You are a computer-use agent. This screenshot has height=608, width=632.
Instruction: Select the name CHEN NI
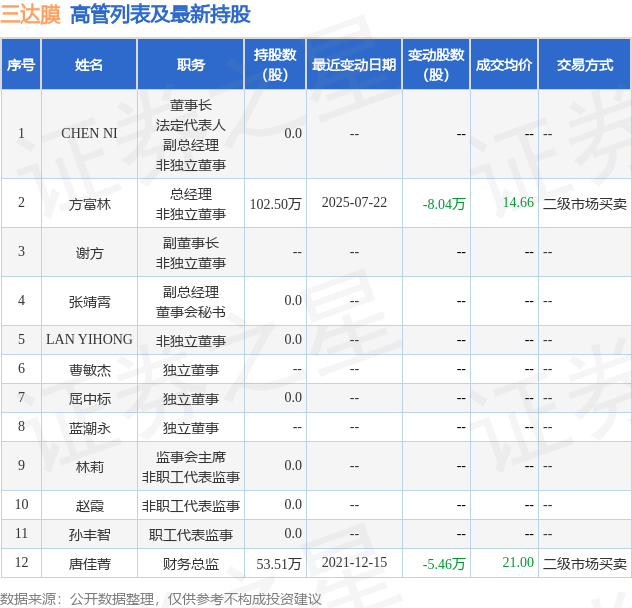[x=89, y=133]
